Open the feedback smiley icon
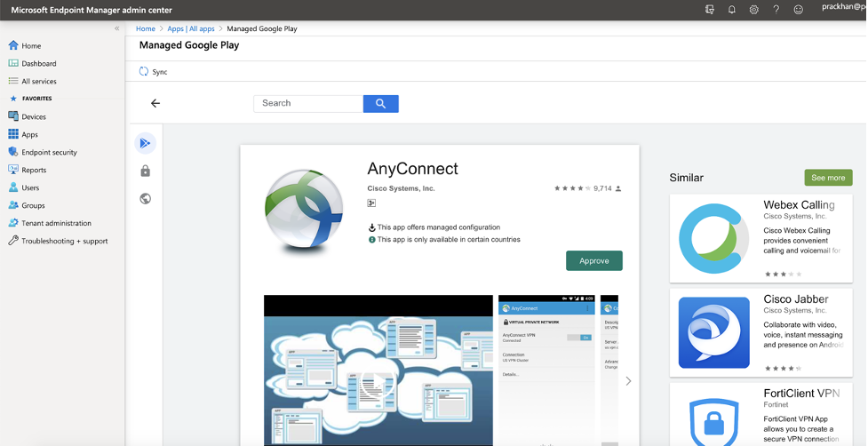The image size is (868, 446). 798,10
